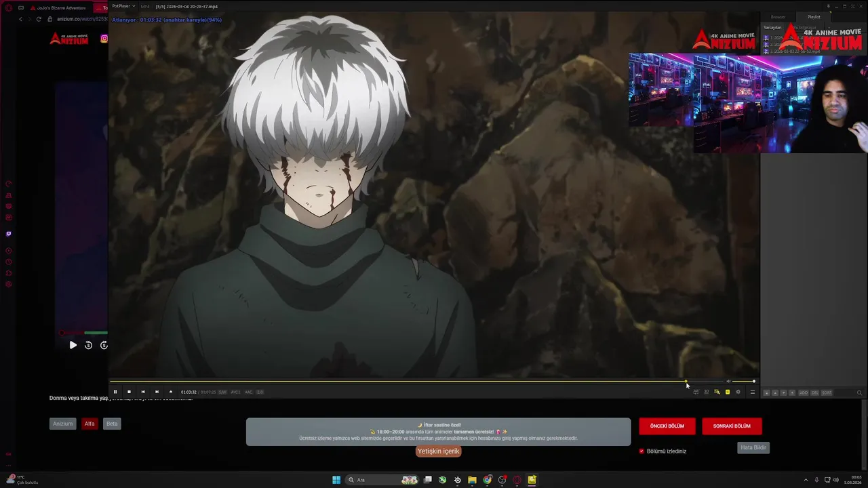868x488 pixels.
Task: Click the PotPlayer seek bar handle
Action: click(686, 382)
